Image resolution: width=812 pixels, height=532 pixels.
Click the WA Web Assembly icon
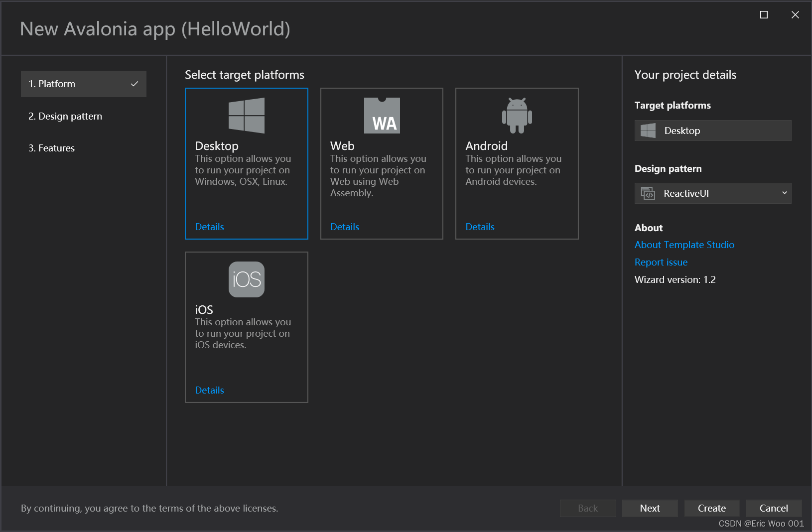pos(382,115)
